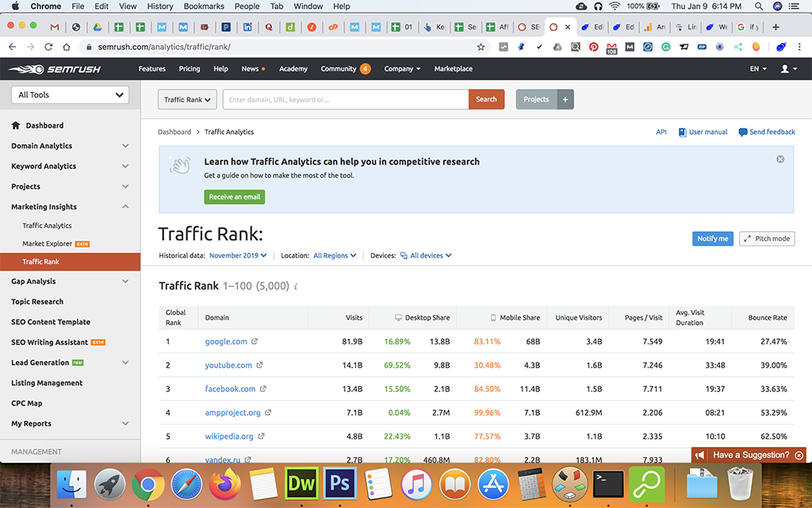
Task: Add a project with the plus button
Action: [565, 99]
